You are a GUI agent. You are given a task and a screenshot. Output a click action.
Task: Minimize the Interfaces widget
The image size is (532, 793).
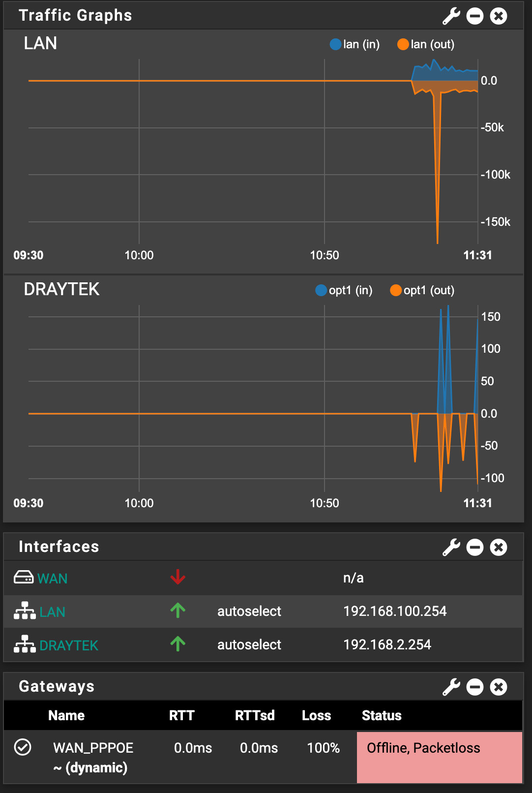pyautogui.click(x=475, y=547)
